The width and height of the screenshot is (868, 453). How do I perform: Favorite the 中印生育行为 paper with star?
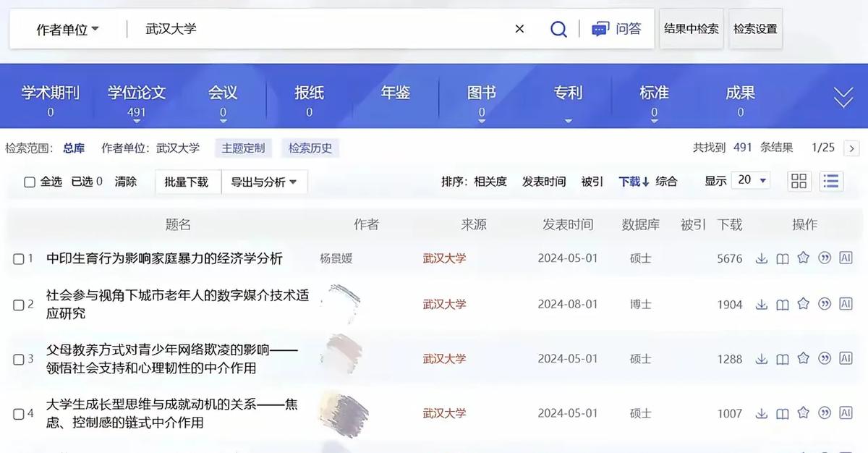tap(803, 258)
